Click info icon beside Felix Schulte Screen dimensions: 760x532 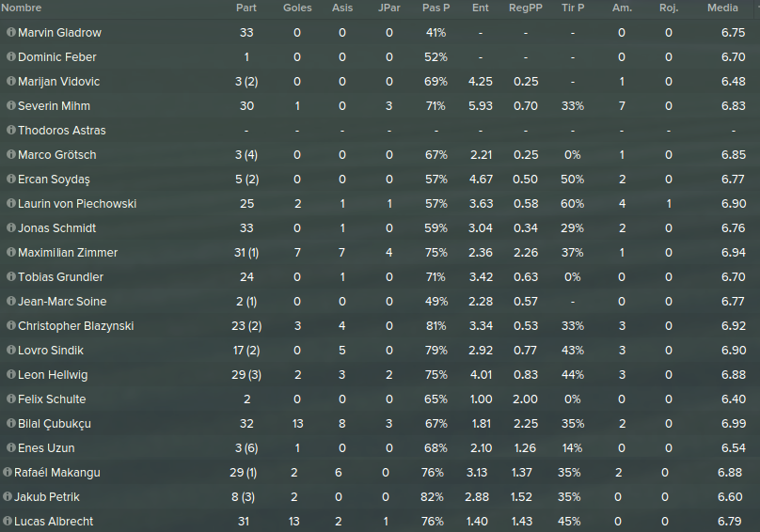[11, 399]
